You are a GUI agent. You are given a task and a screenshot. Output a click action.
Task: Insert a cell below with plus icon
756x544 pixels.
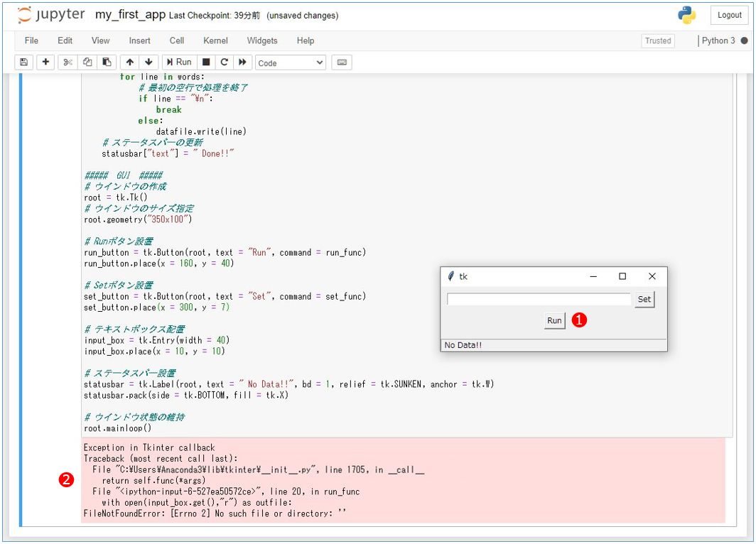[x=45, y=62]
